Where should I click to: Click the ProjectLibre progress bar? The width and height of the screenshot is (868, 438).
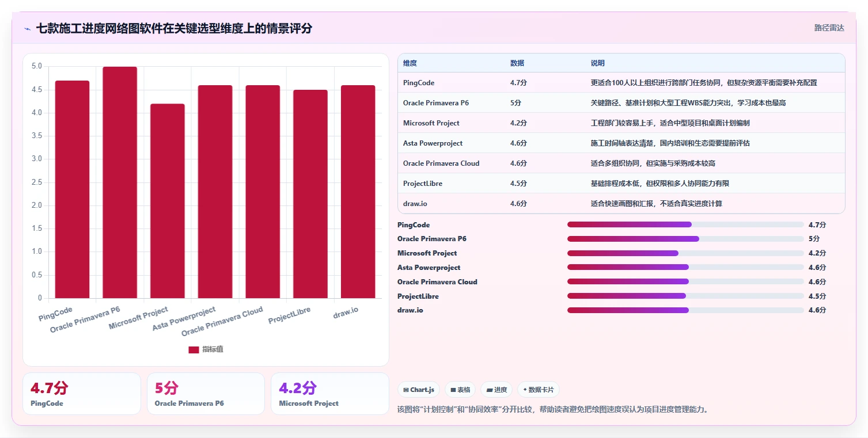click(x=685, y=296)
